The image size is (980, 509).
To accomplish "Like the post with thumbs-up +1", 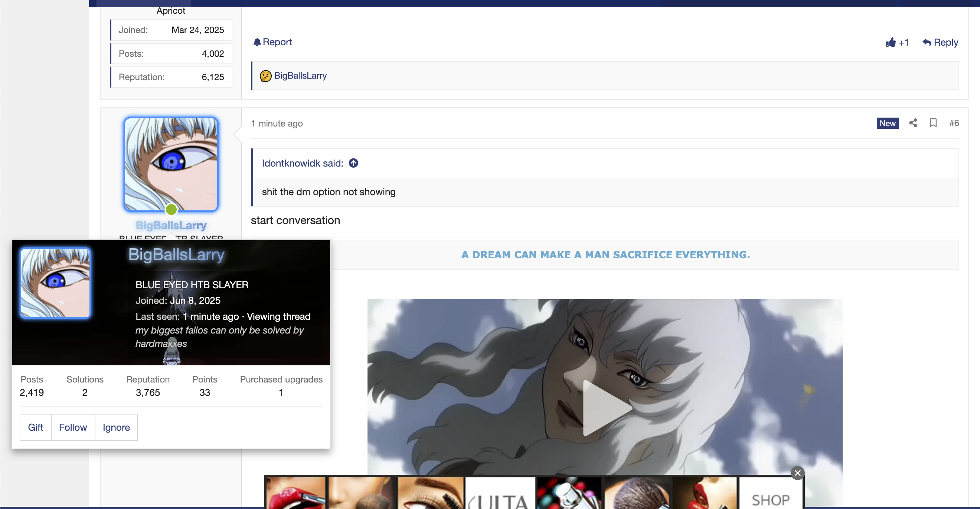I will (x=897, y=42).
